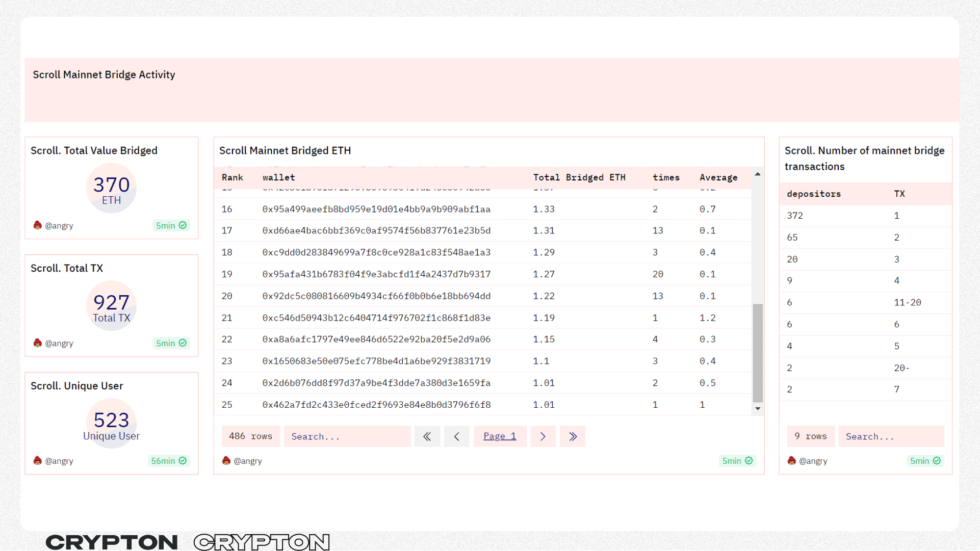
Task: Click angry bird avatar under Bridged ETH table
Action: pyautogui.click(x=226, y=461)
